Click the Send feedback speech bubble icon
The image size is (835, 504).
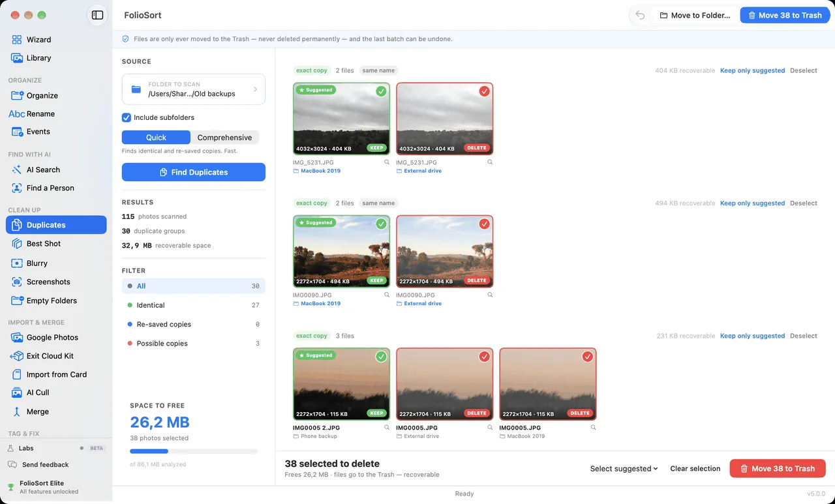point(12,465)
